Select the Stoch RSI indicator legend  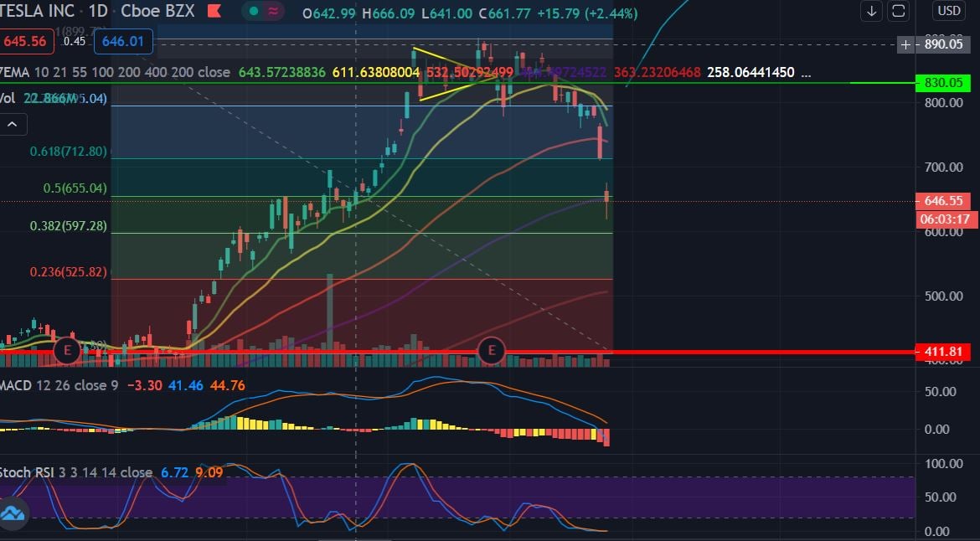76,472
